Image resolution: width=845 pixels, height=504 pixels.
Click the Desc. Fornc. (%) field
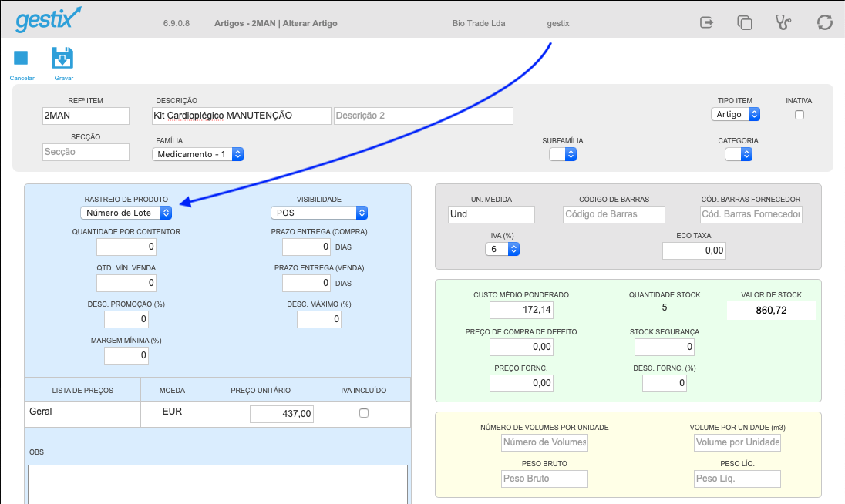(x=665, y=383)
